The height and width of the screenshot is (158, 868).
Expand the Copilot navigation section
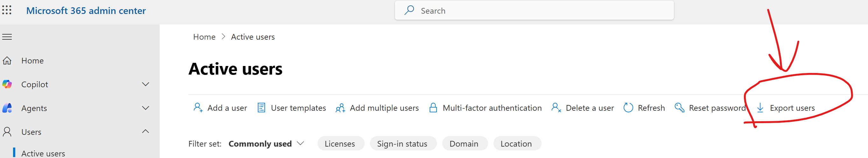pos(145,84)
